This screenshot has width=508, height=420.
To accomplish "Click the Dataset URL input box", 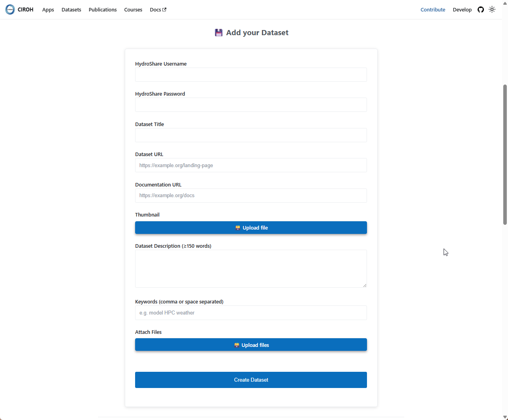I will click(251, 165).
